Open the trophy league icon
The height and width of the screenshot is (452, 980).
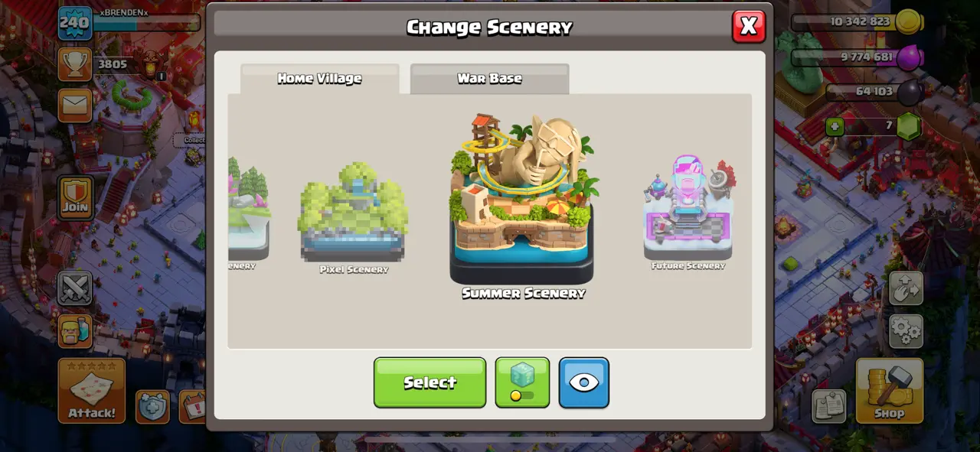coord(75,64)
